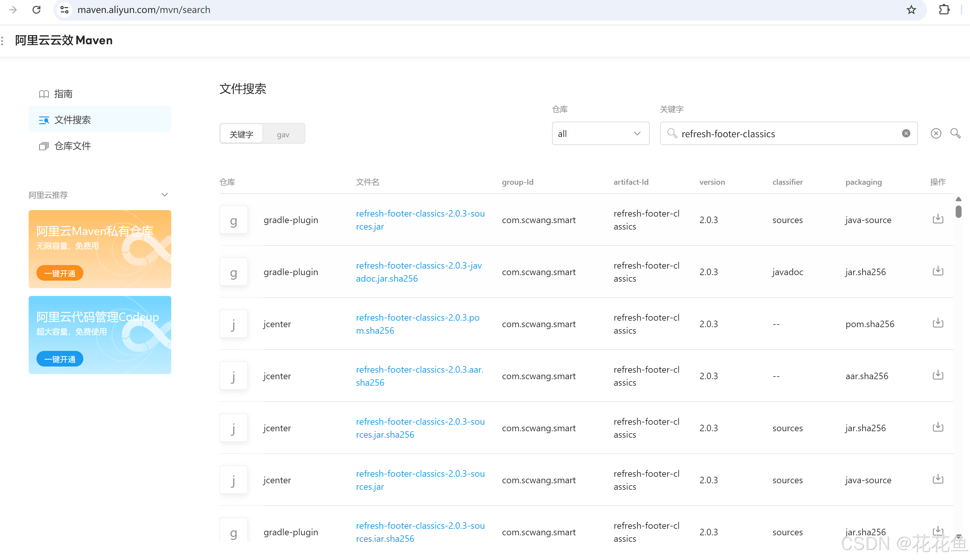Download the pom.sha256 file from jcenter

coord(938,323)
